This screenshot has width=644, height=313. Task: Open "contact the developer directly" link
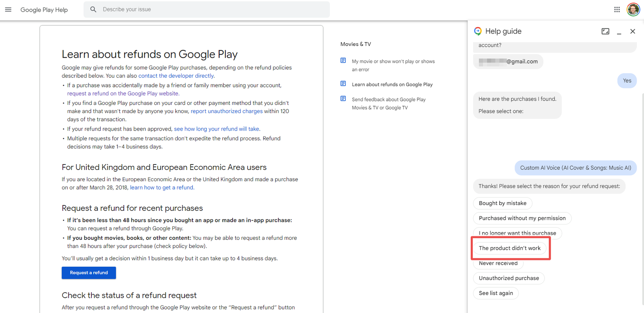pos(176,76)
